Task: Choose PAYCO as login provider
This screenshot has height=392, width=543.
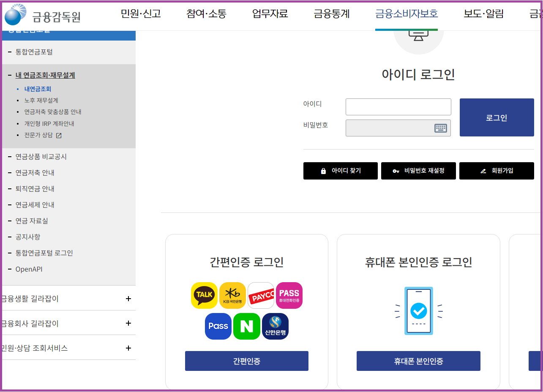Action: coord(261,295)
